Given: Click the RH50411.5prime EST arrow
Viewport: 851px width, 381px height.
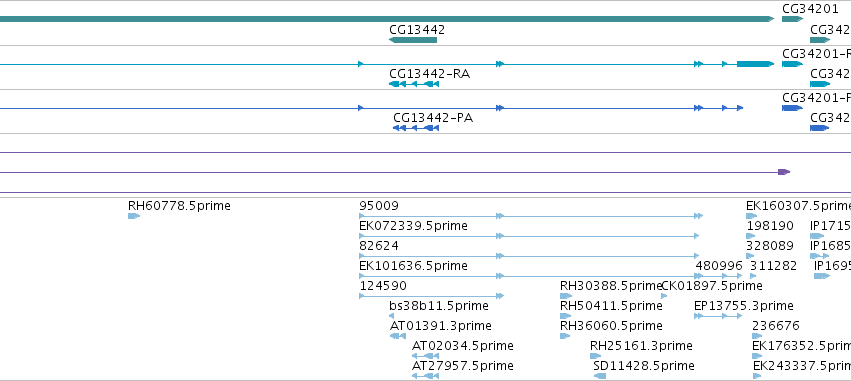Looking at the screenshot, I should tap(566, 316).
